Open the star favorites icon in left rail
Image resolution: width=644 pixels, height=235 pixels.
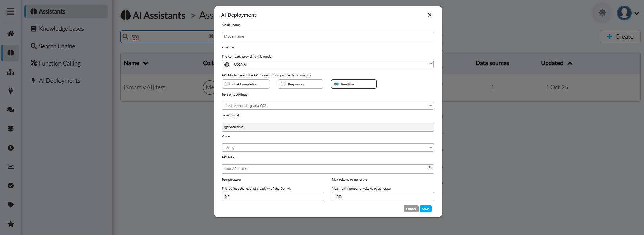tap(10, 224)
